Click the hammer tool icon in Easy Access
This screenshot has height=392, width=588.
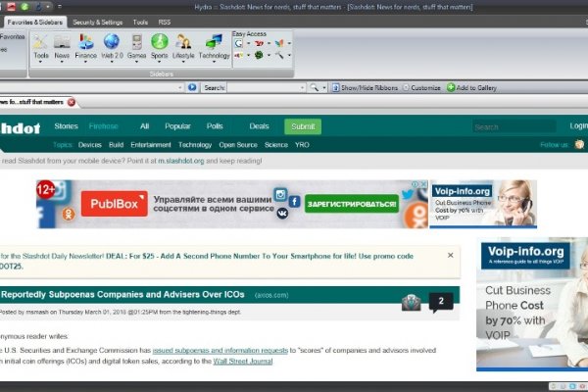coord(279,56)
